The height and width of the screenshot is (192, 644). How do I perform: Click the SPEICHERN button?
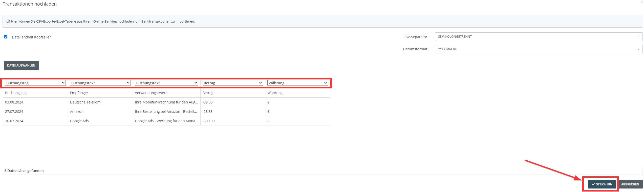(x=602, y=184)
